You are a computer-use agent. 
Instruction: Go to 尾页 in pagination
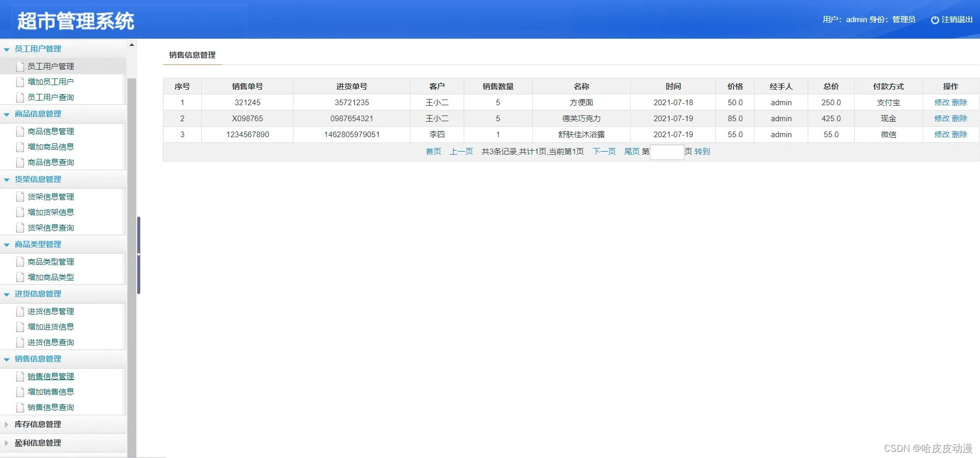pyautogui.click(x=632, y=152)
